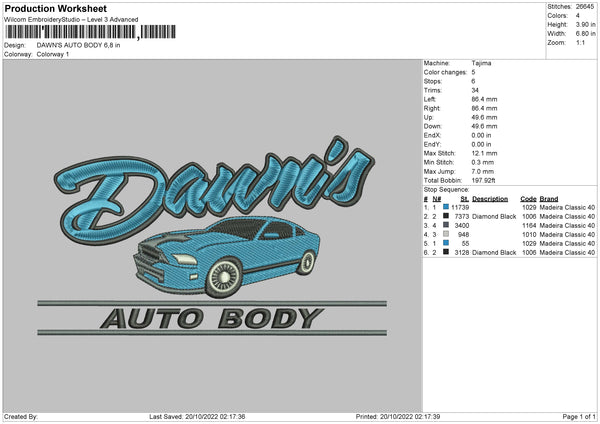Select the black swatch in stop 6
600x424 pixels.
pyautogui.click(x=446, y=252)
